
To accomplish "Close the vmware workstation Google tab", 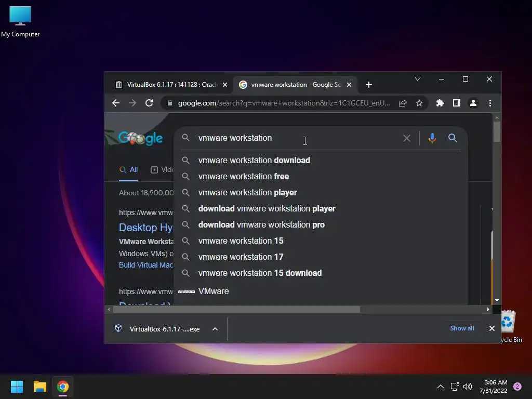I will 349,85.
